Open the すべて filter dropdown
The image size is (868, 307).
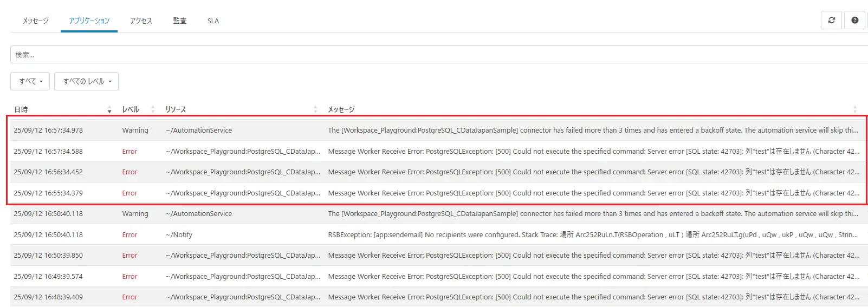click(30, 81)
